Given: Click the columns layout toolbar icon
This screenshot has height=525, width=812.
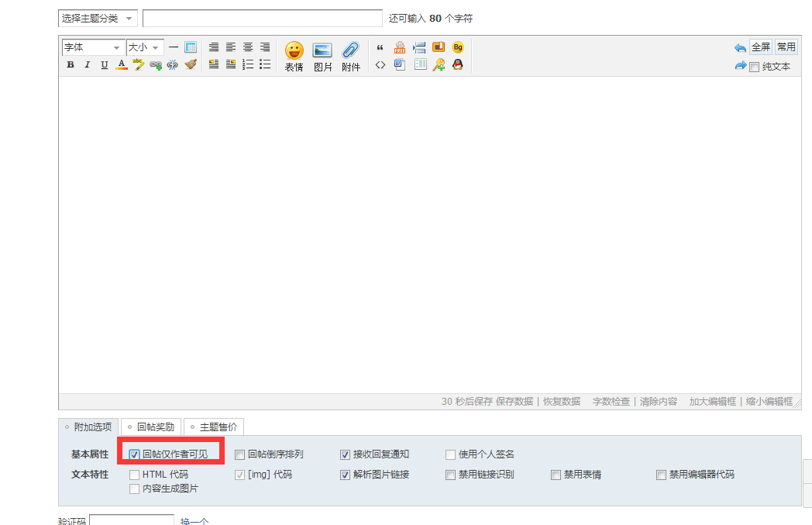Looking at the screenshot, I should [421, 64].
